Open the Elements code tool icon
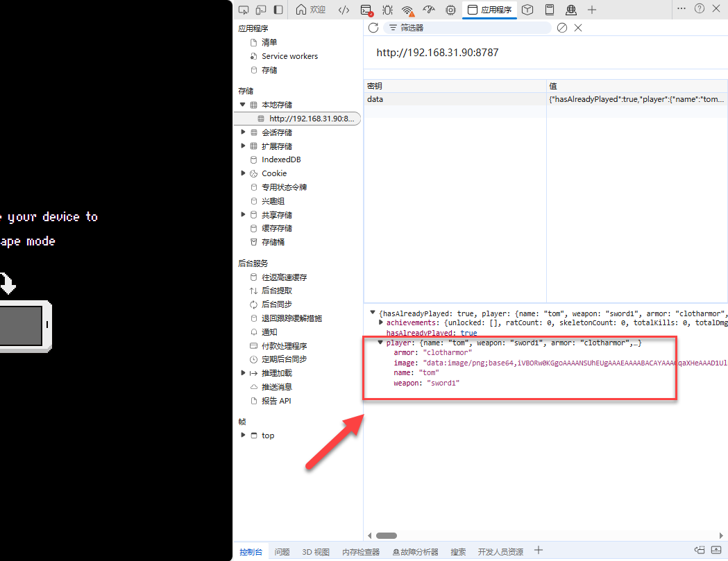The height and width of the screenshot is (561, 728). [x=344, y=10]
